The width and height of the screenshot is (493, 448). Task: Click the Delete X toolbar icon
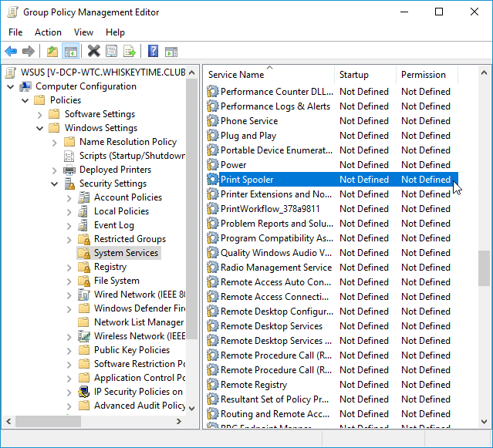93,51
